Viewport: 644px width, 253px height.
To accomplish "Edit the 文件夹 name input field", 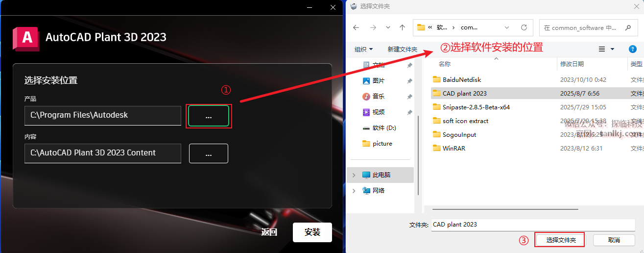I will (533, 224).
